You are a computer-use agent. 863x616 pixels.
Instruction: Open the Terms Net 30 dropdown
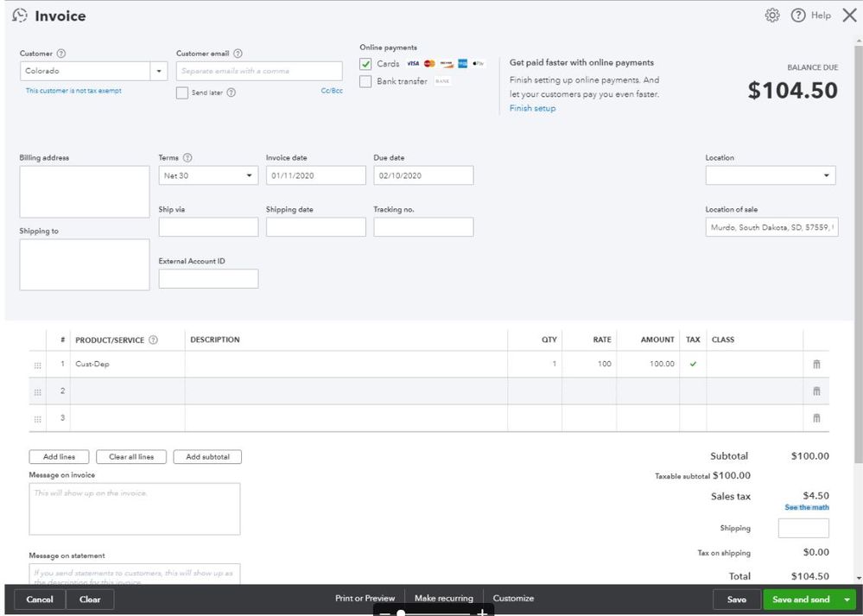point(208,175)
